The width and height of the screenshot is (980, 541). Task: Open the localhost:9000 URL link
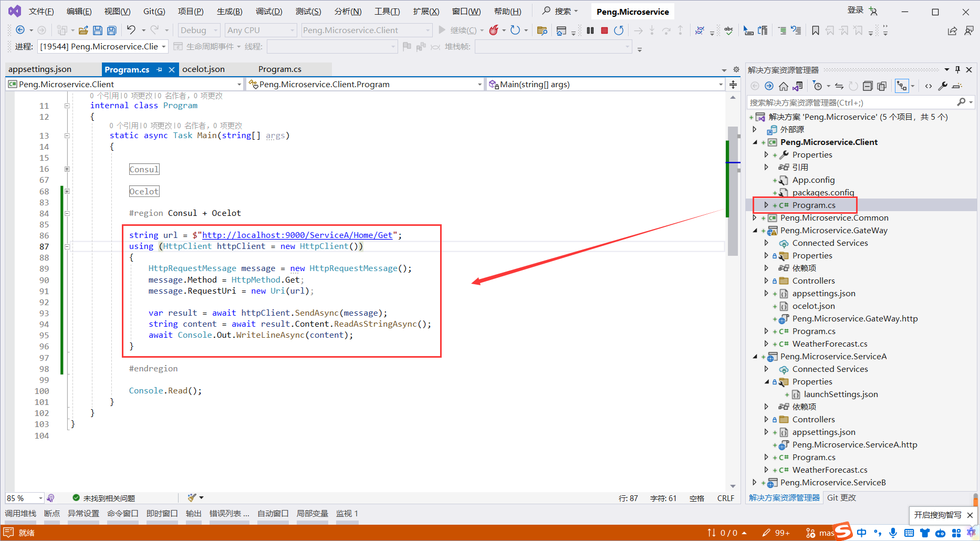point(297,235)
